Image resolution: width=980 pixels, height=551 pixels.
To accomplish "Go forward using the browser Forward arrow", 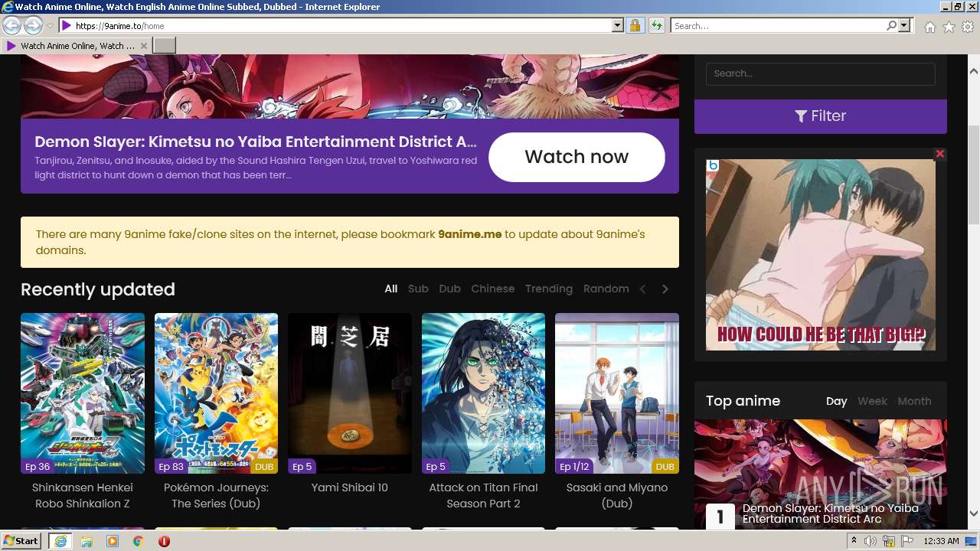I will (33, 25).
